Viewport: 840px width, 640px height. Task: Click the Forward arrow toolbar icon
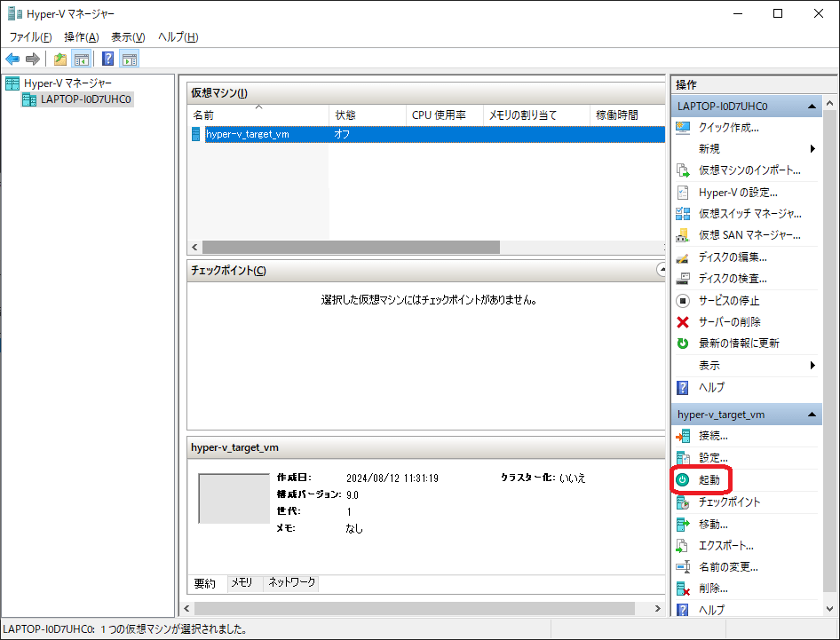(33, 59)
